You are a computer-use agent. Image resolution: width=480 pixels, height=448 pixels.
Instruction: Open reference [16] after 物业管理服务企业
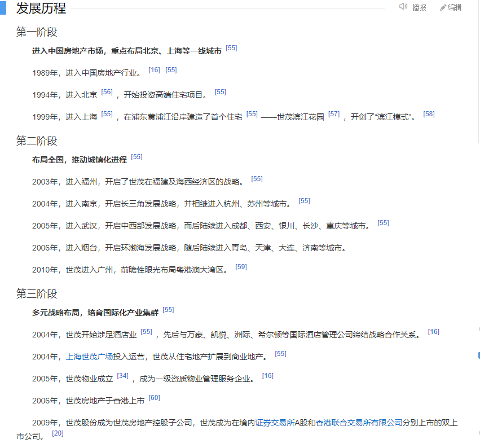click(268, 376)
